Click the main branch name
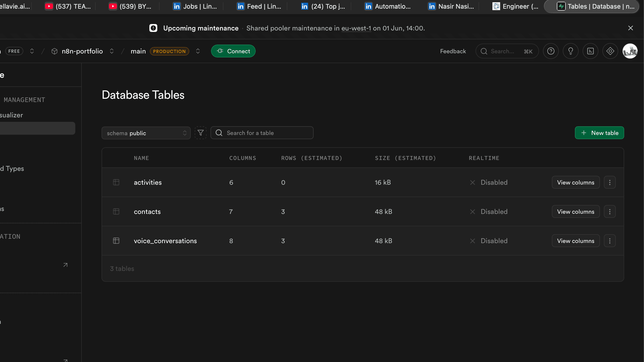The image size is (644, 362). coord(138,51)
